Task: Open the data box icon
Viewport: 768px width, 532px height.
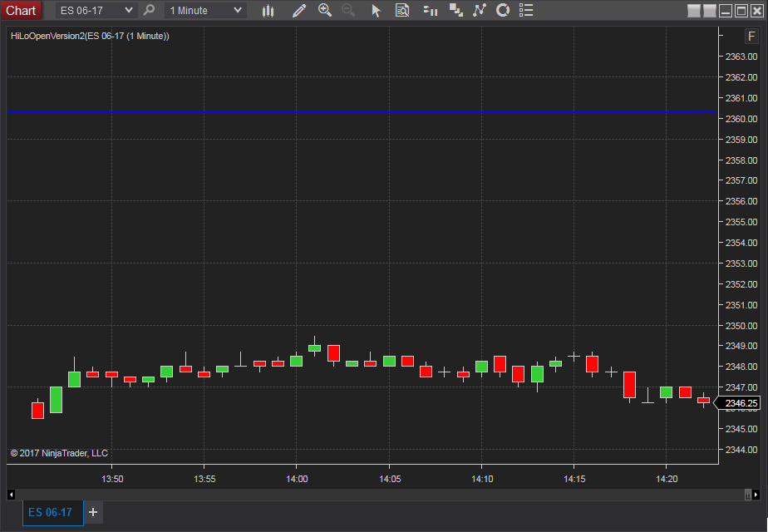Action: (x=402, y=10)
